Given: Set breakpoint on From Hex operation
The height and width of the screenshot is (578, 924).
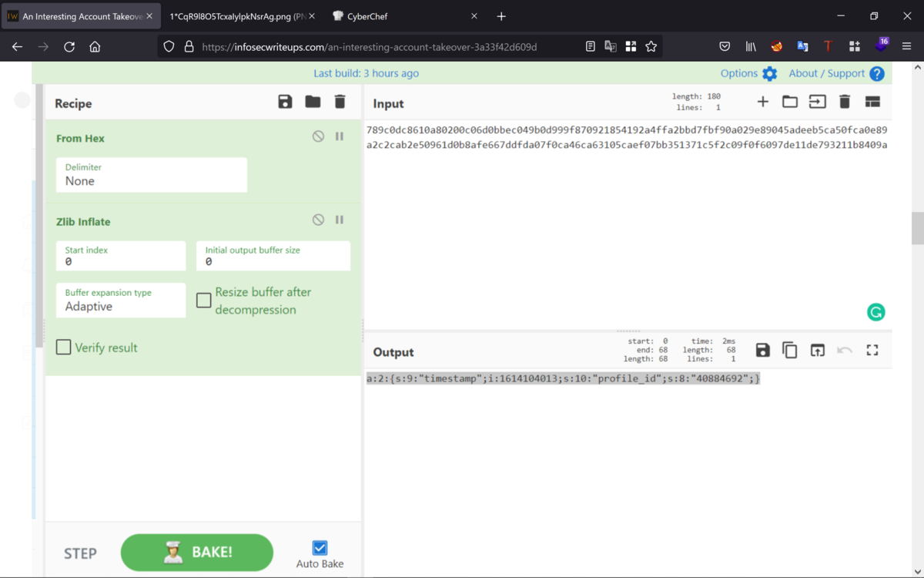Looking at the screenshot, I should 339,136.
